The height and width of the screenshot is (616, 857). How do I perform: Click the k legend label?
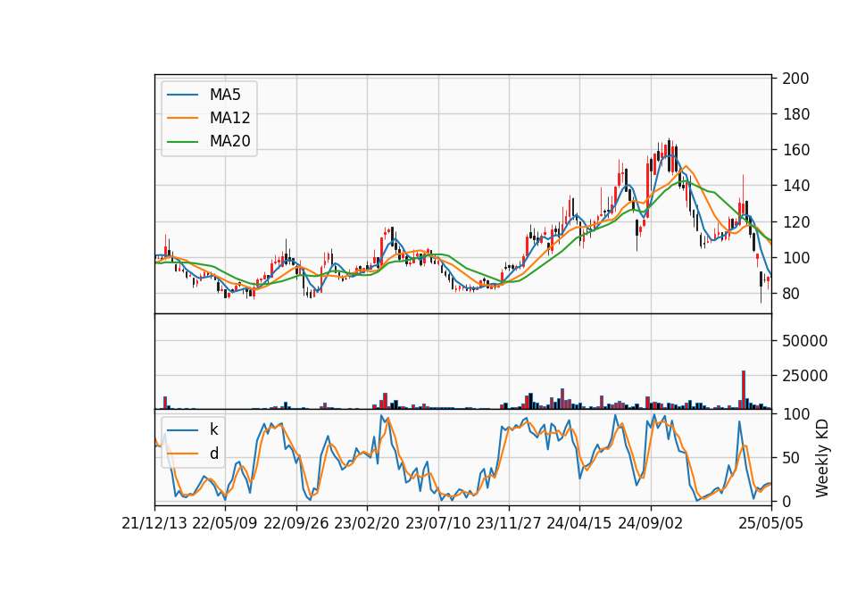coord(213,429)
